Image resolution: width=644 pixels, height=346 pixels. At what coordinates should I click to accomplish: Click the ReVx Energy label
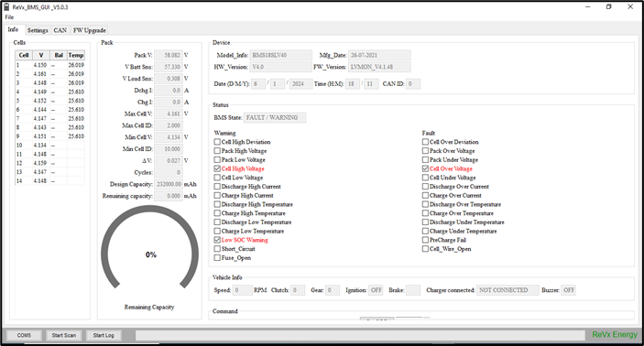click(x=615, y=335)
